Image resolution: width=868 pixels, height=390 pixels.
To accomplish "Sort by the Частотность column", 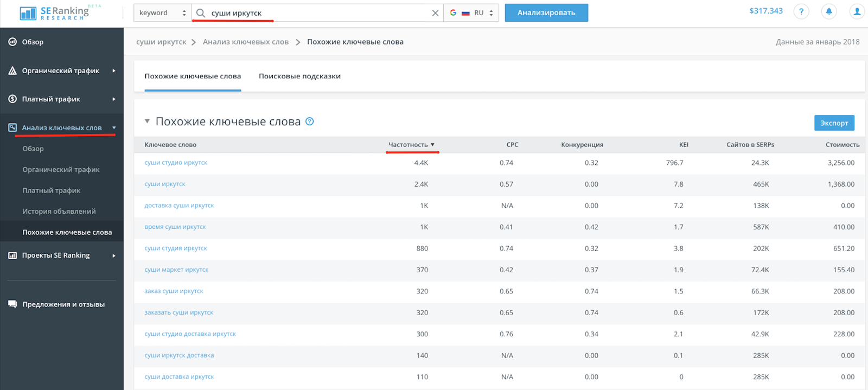I will pos(411,145).
